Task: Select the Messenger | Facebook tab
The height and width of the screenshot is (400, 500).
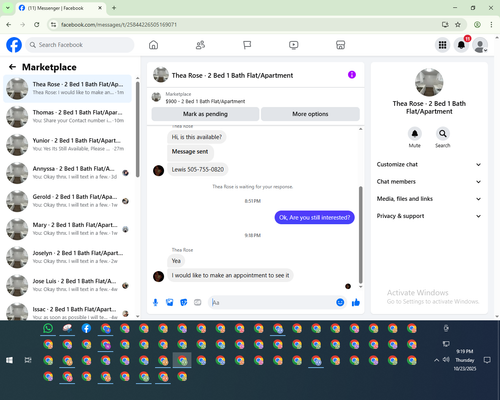Action: point(61,8)
